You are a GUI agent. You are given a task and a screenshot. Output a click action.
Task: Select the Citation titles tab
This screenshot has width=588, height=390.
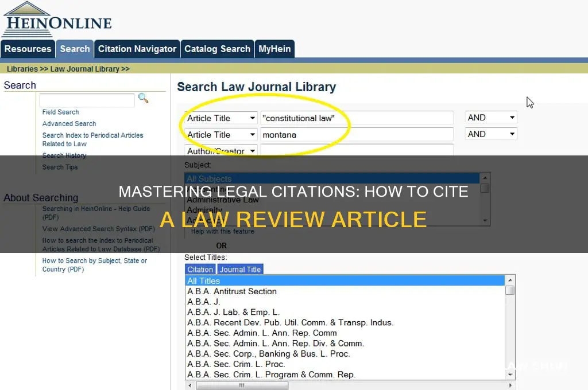pos(200,270)
